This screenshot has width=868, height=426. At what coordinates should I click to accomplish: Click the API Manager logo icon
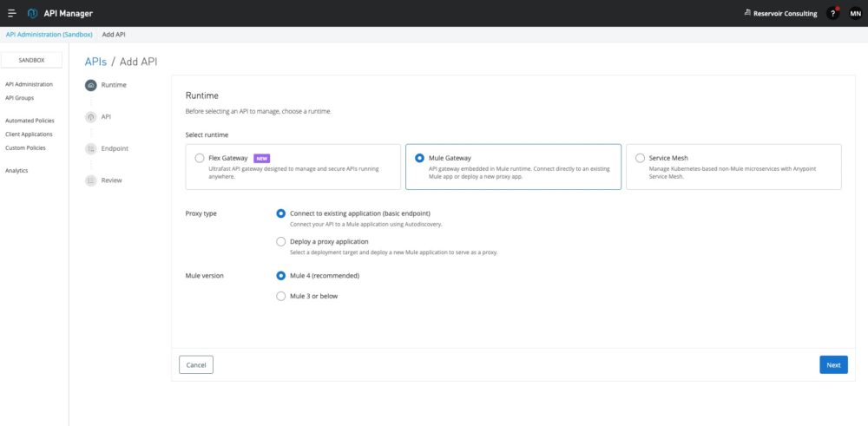pyautogui.click(x=33, y=13)
